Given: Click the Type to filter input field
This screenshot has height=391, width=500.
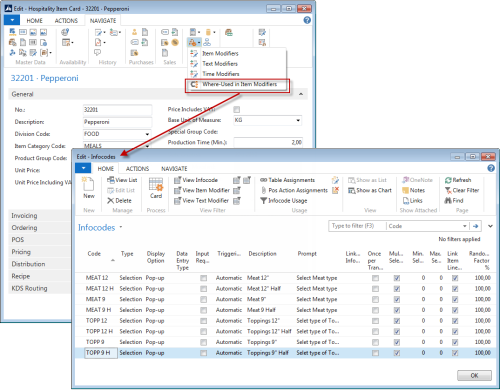Looking at the screenshot, I should (357, 226).
